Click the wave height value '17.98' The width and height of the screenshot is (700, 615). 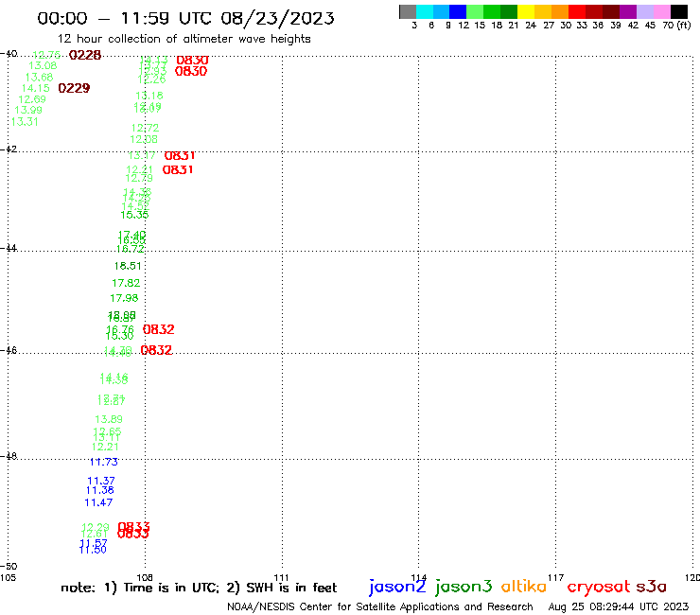tap(124, 298)
